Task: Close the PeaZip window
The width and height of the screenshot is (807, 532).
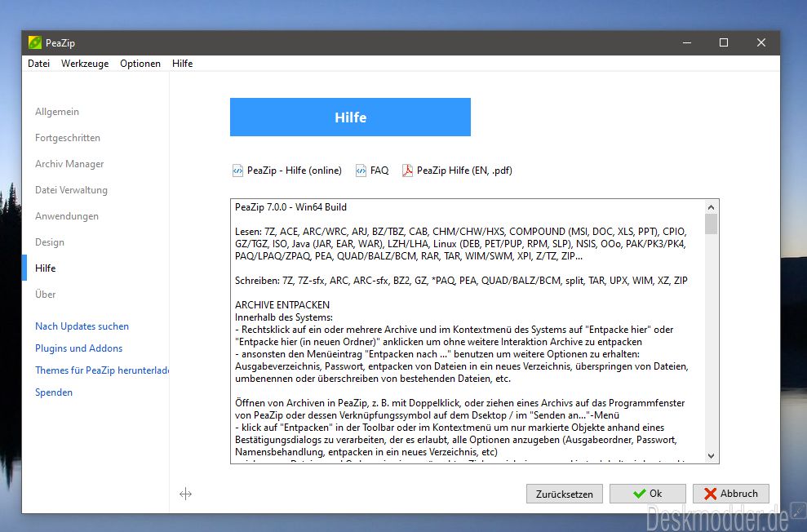Action: [761, 42]
